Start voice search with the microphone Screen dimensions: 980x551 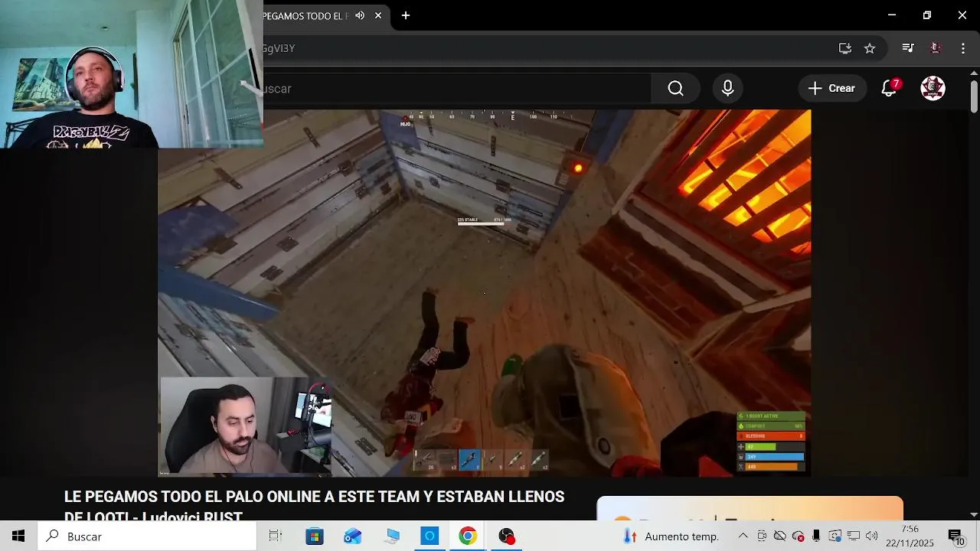point(728,88)
